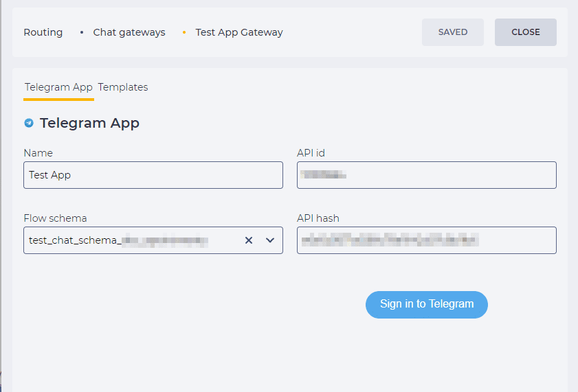Open the Flow schema combo box
Image resolution: width=578 pixels, height=392 pixels.
click(153, 240)
